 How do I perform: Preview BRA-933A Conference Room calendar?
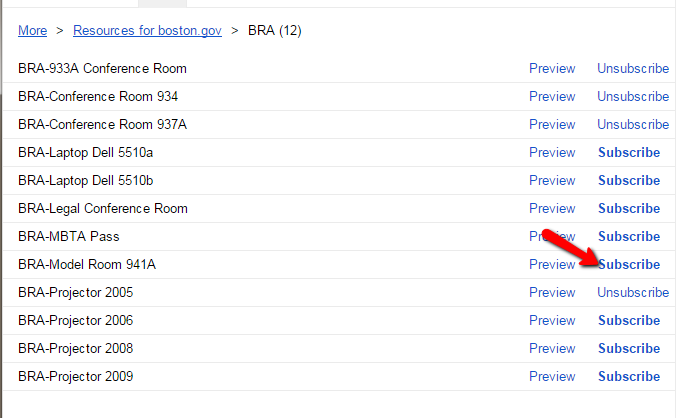[552, 69]
